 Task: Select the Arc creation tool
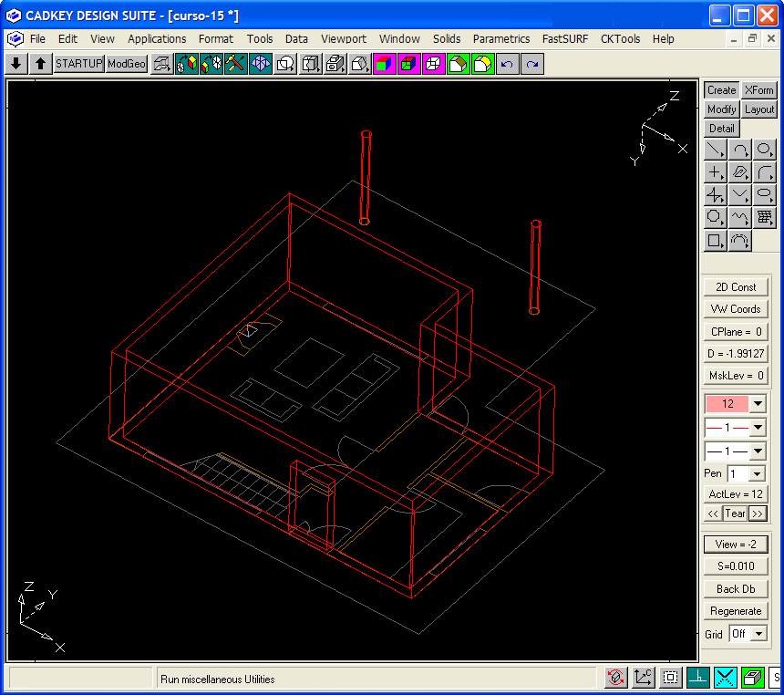coord(740,150)
